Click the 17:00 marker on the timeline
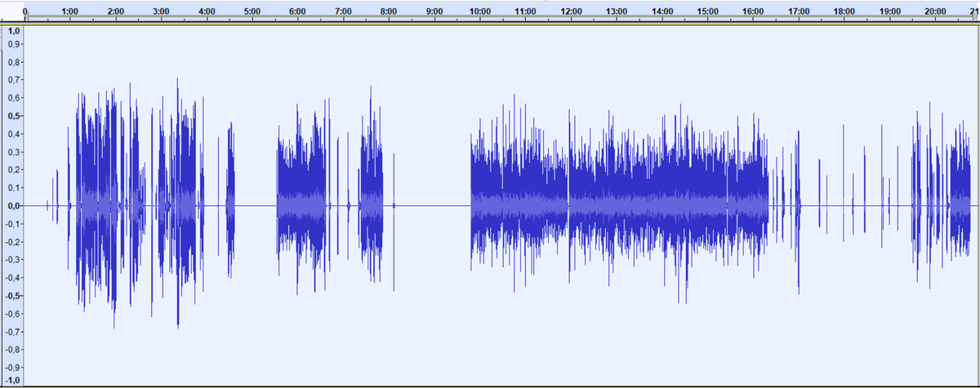This screenshot has width=980, height=388. click(x=799, y=12)
